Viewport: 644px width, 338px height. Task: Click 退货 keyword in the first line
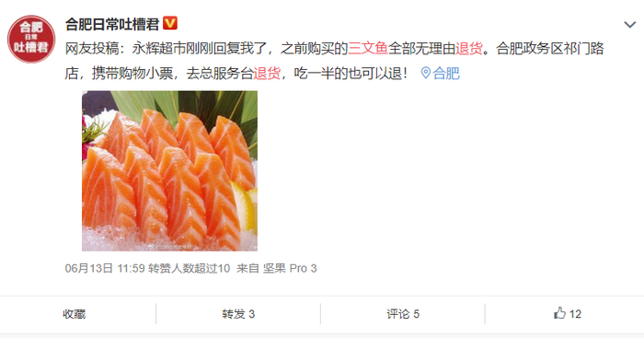pyautogui.click(x=469, y=49)
